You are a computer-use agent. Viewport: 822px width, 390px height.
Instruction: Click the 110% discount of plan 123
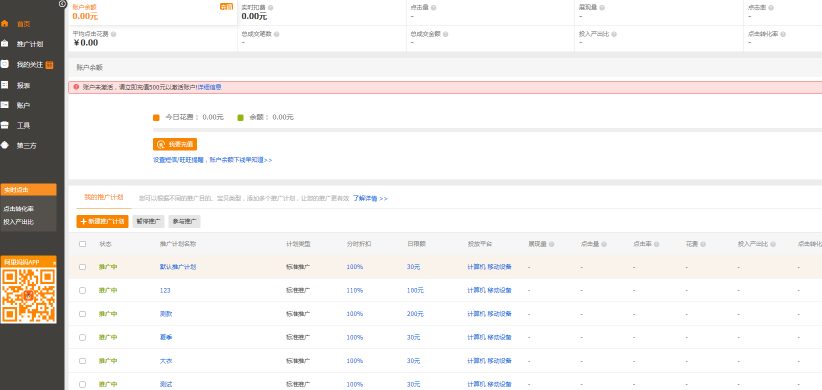354,290
